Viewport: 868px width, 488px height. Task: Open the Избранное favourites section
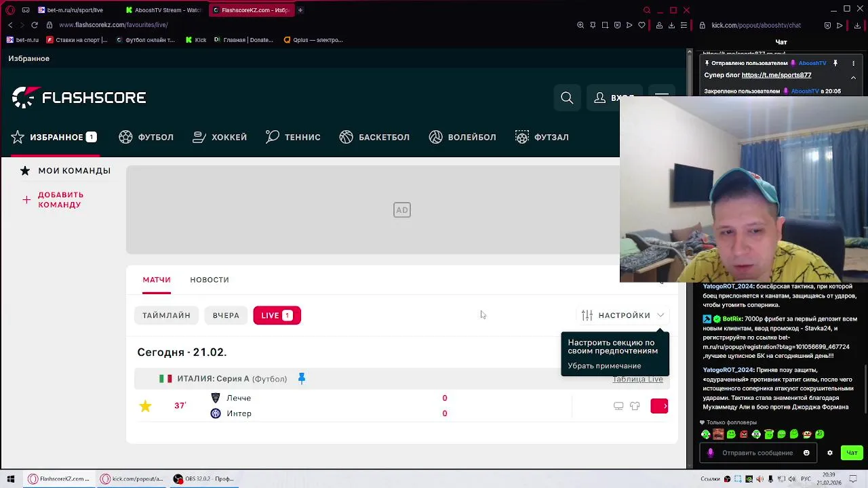point(54,137)
